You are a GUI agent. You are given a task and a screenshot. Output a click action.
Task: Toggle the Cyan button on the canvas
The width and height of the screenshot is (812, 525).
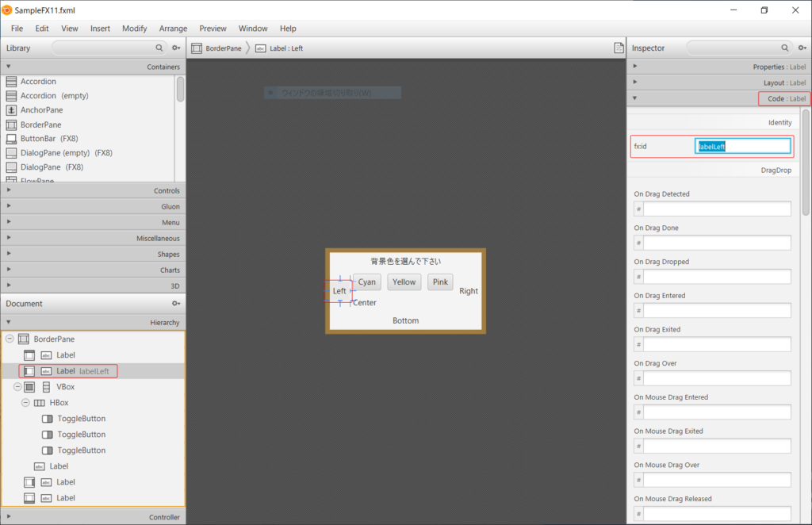click(x=366, y=282)
